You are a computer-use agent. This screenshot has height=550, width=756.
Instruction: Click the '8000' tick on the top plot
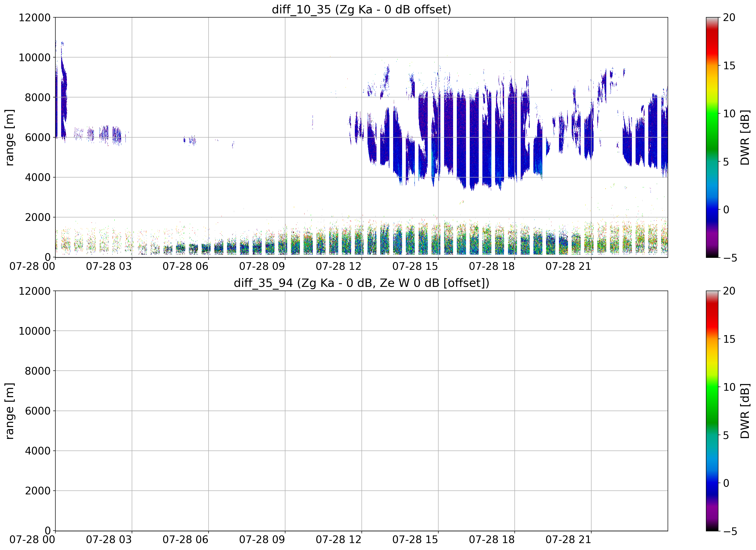pyautogui.click(x=38, y=97)
